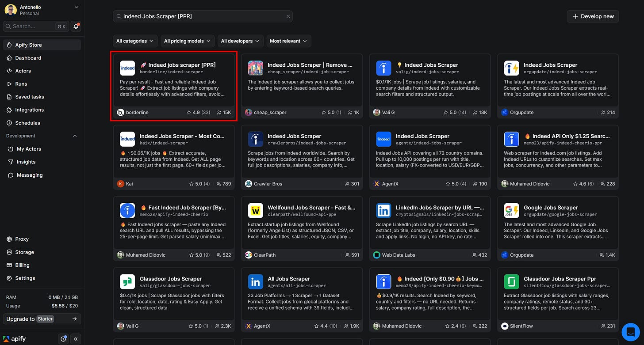Screen dimensions: 644x345
Task: Click the Glassdoor Jobs Scraper Ppr logo
Action: [x=512, y=282]
